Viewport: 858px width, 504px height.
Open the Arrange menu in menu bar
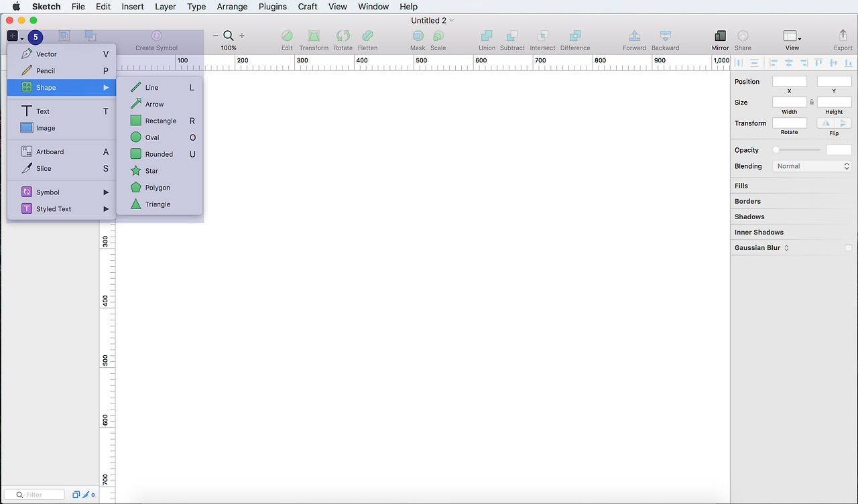coord(232,7)
